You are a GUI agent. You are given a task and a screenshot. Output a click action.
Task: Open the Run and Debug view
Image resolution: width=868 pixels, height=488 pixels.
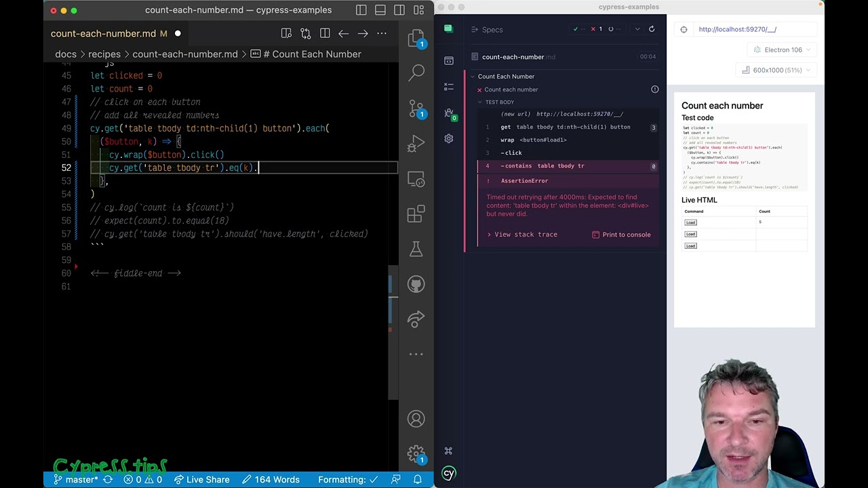point(416,144)
